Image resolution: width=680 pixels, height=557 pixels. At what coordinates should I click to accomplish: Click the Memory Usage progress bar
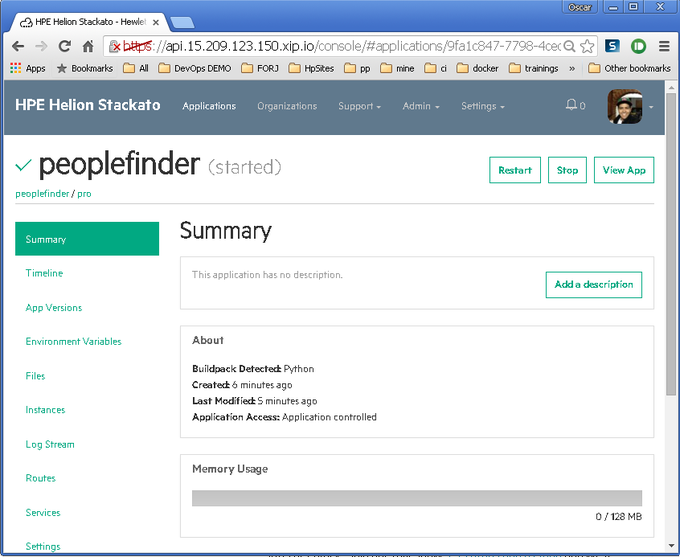pos(417,498)
